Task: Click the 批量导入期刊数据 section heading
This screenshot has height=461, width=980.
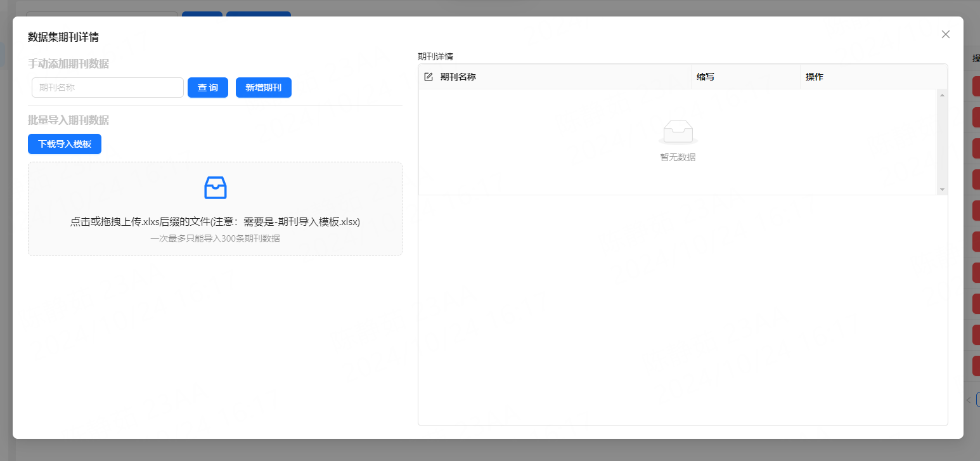Action: [68, 120]
